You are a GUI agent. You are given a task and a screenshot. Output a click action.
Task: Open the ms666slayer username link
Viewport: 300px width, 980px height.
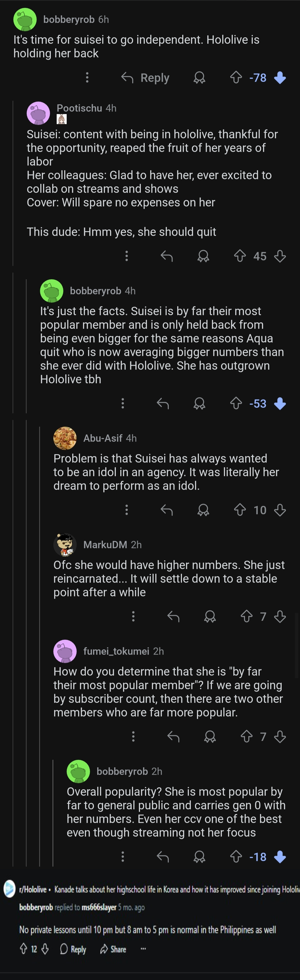pyautogui.click(x=99, y=907)
